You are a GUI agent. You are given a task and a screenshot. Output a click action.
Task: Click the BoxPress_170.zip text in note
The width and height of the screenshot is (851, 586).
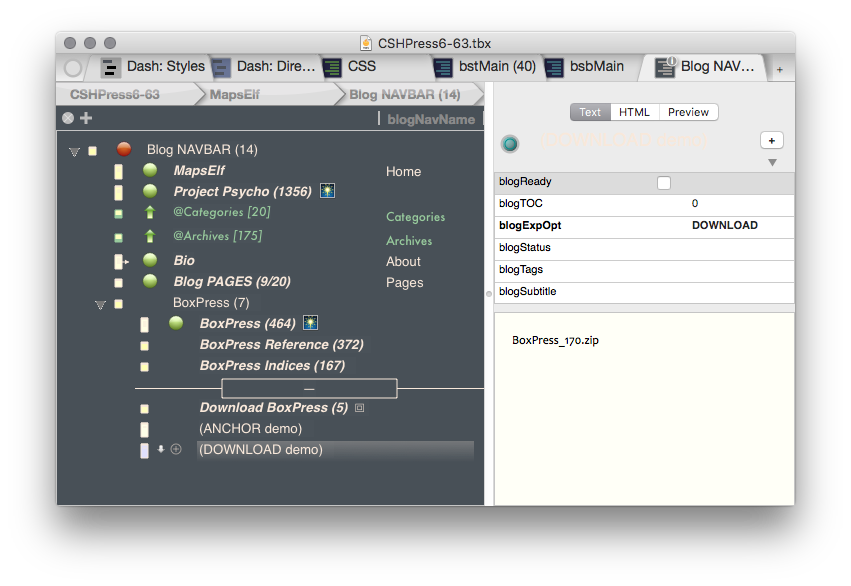555,340
